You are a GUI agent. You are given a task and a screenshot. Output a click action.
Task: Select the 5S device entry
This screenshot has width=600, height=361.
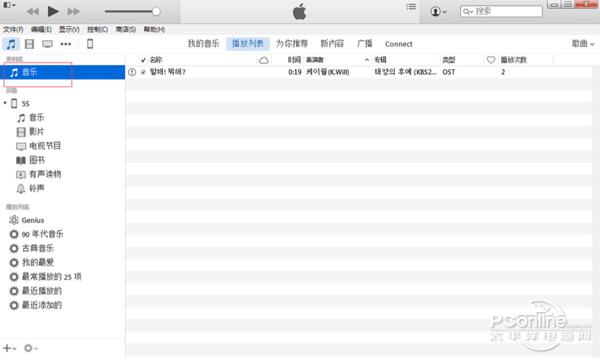[x=25, y=103]
